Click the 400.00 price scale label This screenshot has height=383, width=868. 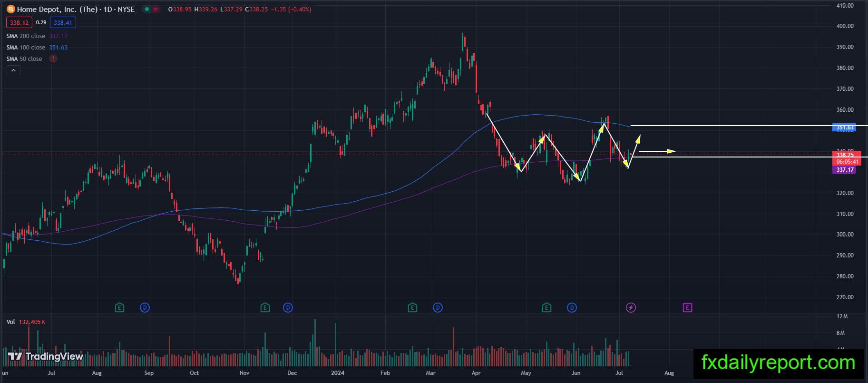coord(845,26)
